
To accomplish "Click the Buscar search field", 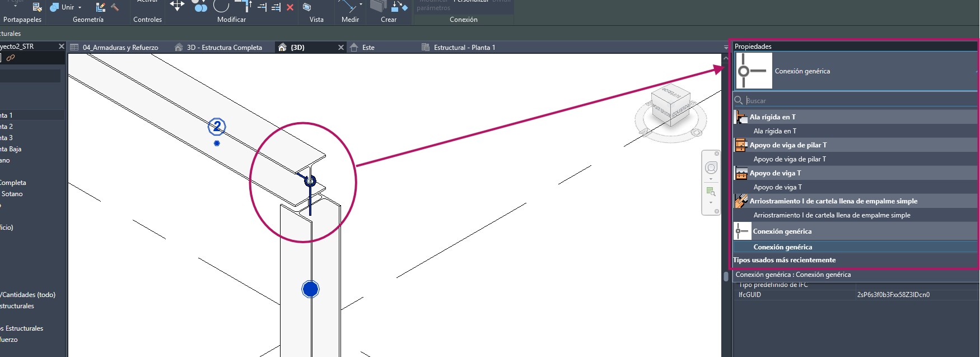I will coord(857,101).
